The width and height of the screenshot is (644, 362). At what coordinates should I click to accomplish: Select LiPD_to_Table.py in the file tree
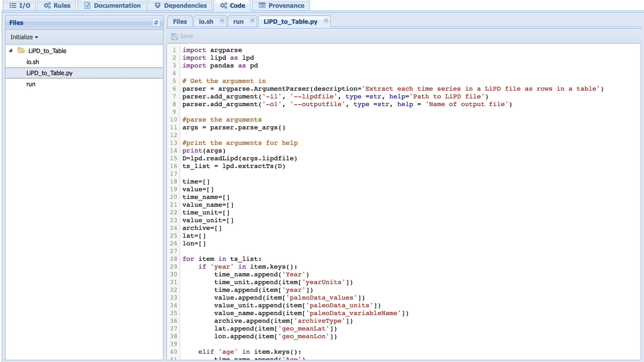coord(49,73)
